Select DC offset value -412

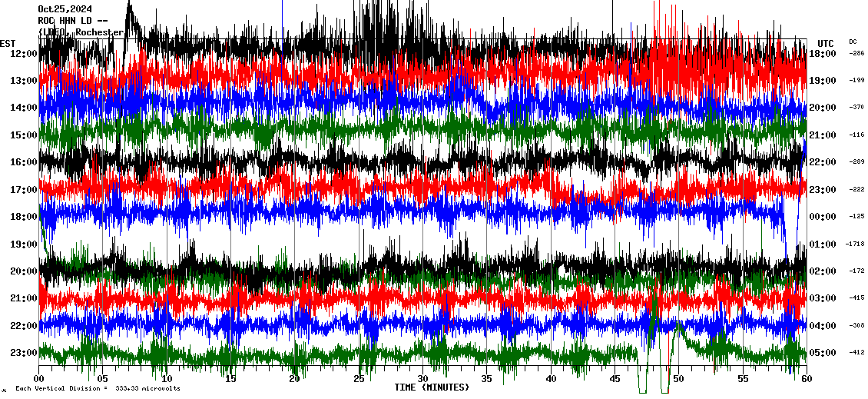click(856, 352)
